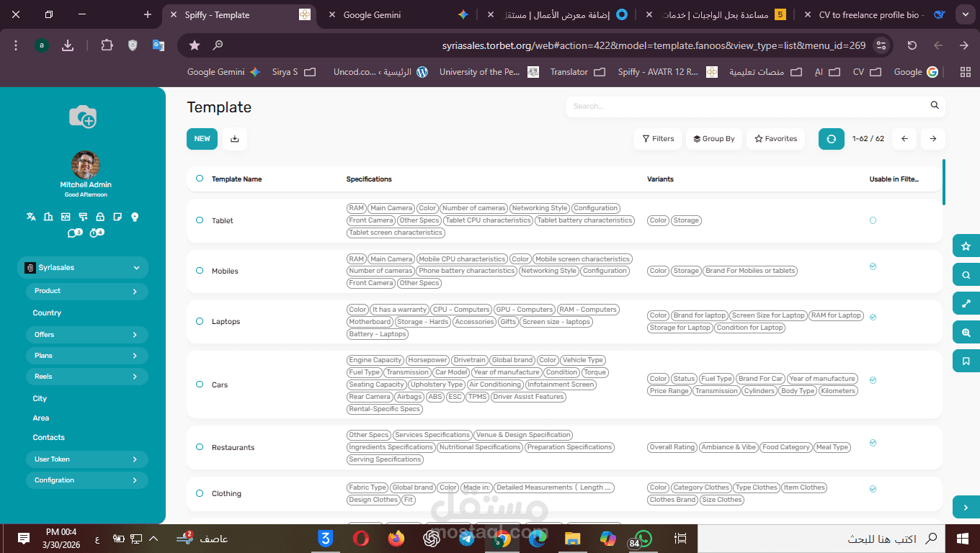The width and height of the screenshot is (980, 553).
Task: Open the City menu item
Action: (40, 399)
